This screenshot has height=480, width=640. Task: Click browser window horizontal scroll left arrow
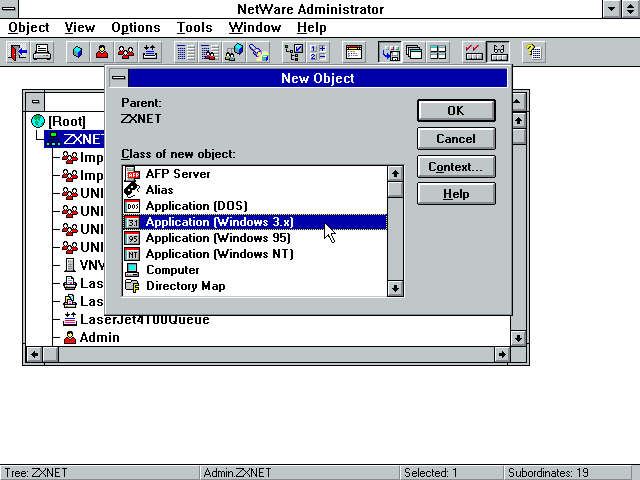[34, 354]
